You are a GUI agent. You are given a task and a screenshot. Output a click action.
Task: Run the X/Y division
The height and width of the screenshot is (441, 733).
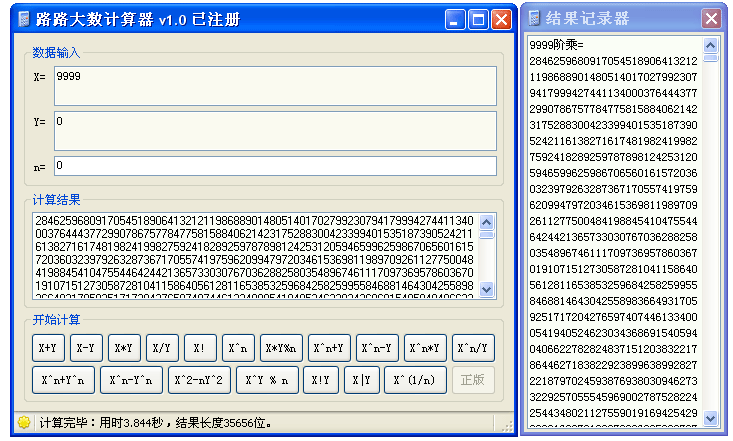click(x=162, y=348)
